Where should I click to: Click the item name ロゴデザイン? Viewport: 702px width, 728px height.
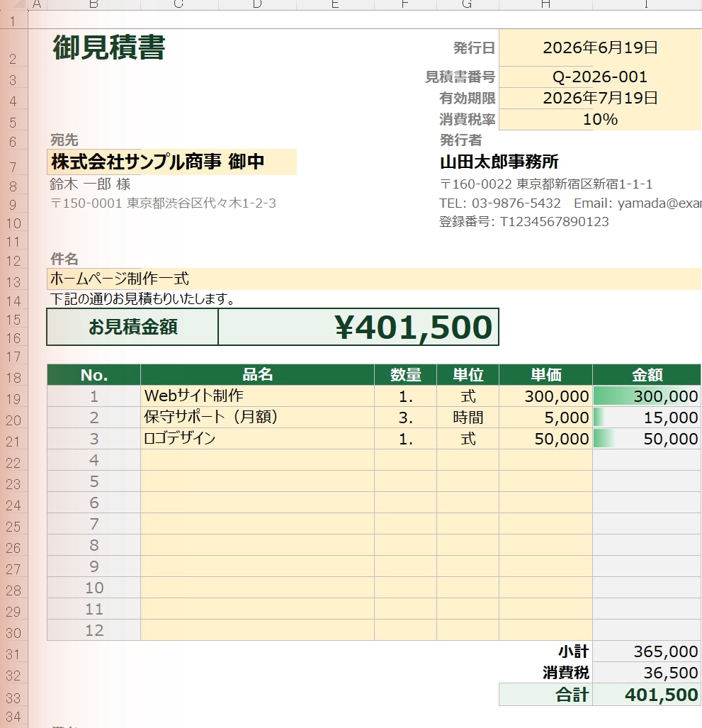257,439
